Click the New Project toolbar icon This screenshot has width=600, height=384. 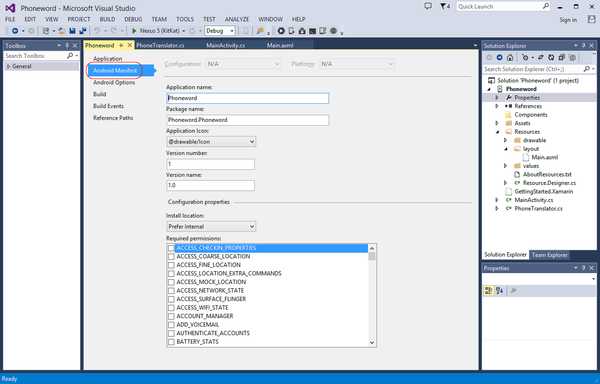point(46,31)
